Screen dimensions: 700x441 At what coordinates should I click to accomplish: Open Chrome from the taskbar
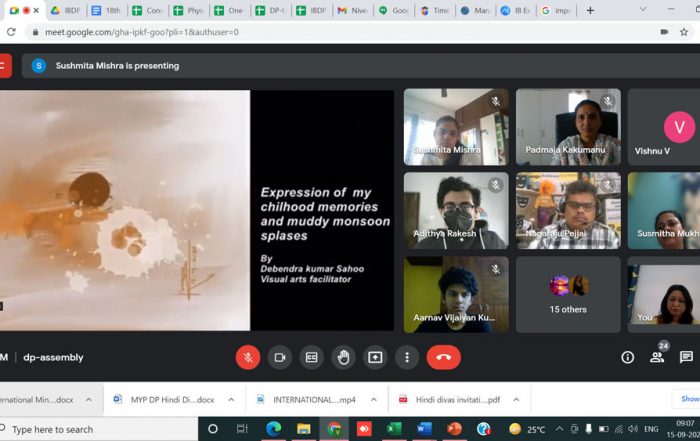[x=334, y=429]
